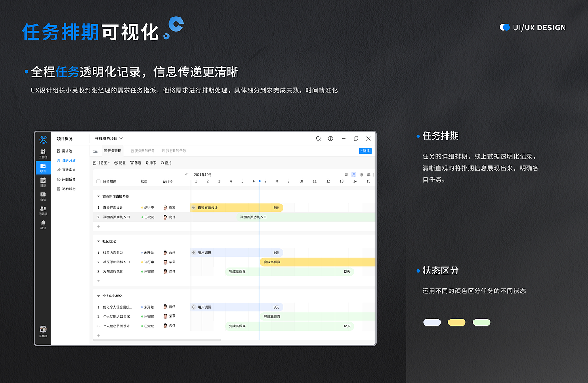Switch timeline view to 季 (quarter)
The width and height of the screenshot is (588, 383).
361,174
